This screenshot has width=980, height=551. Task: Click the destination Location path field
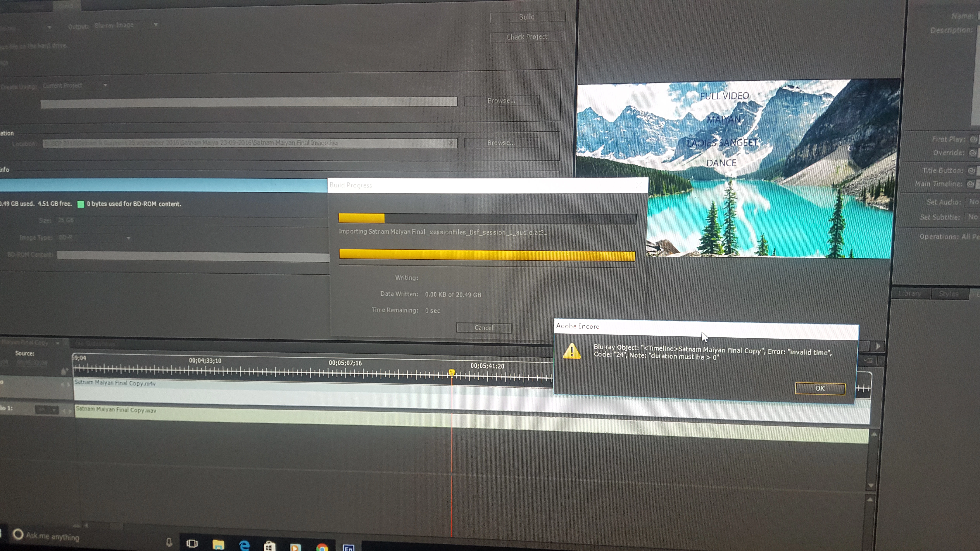pos(247,143)
